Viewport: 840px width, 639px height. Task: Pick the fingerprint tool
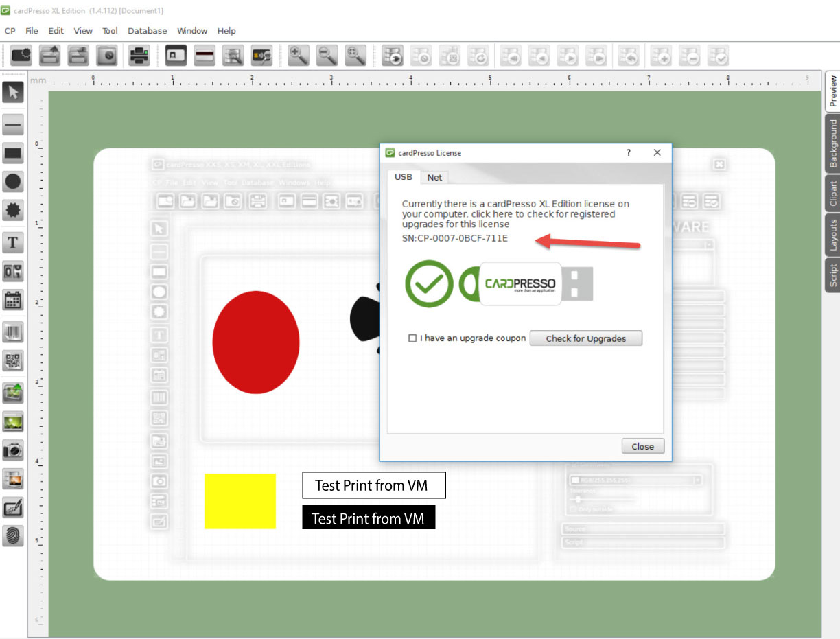point(13,535)
